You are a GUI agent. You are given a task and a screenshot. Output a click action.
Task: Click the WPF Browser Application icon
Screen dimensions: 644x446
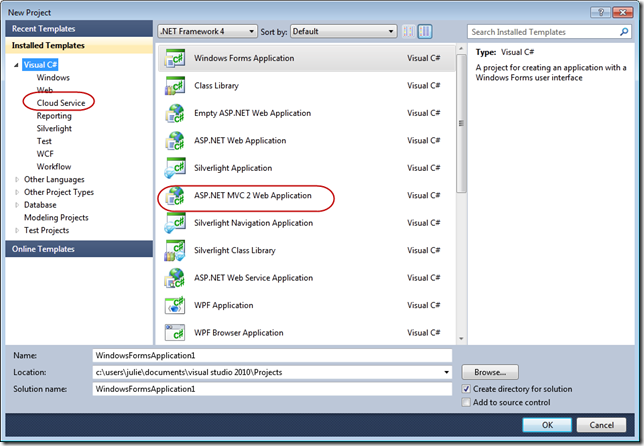point(175,333)
